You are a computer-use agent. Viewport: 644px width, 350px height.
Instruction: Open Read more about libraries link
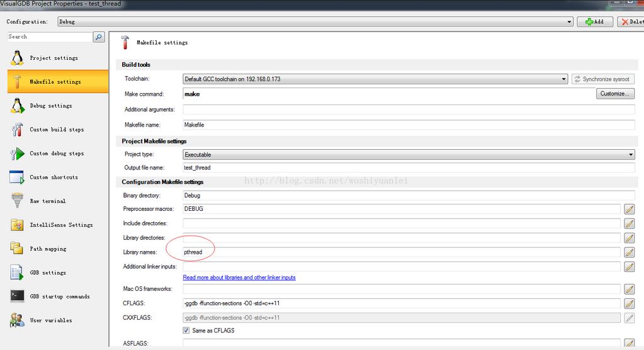click(239, 278)
